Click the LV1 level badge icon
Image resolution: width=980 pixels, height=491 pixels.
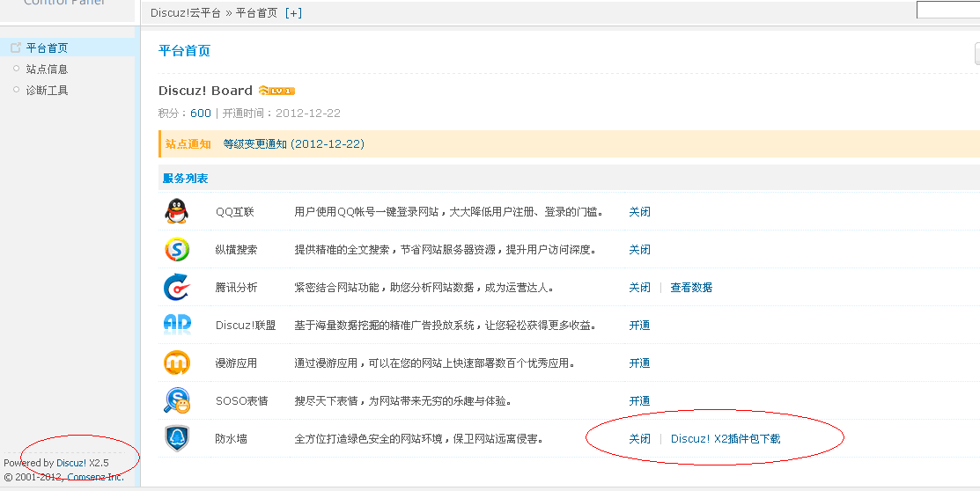(276, 91)
